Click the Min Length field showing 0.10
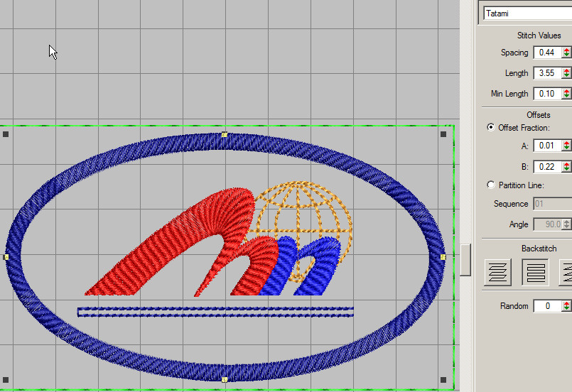572x392 pixels. click(x=547, y=94)
